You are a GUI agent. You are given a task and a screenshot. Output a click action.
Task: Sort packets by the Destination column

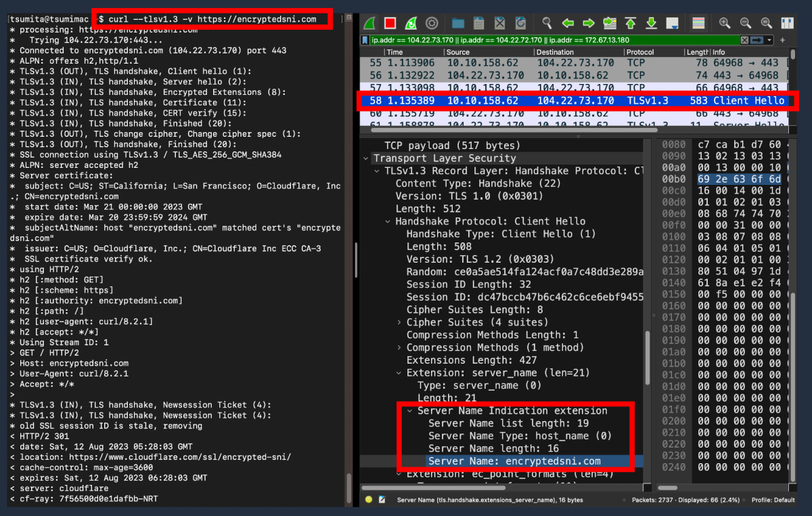[579, 52]
